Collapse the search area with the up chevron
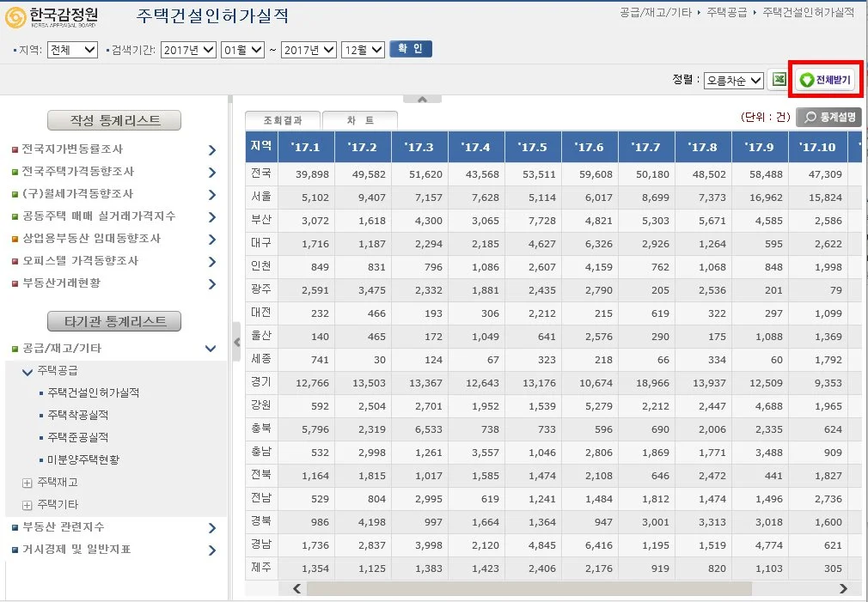 click(x=422, y=98)
